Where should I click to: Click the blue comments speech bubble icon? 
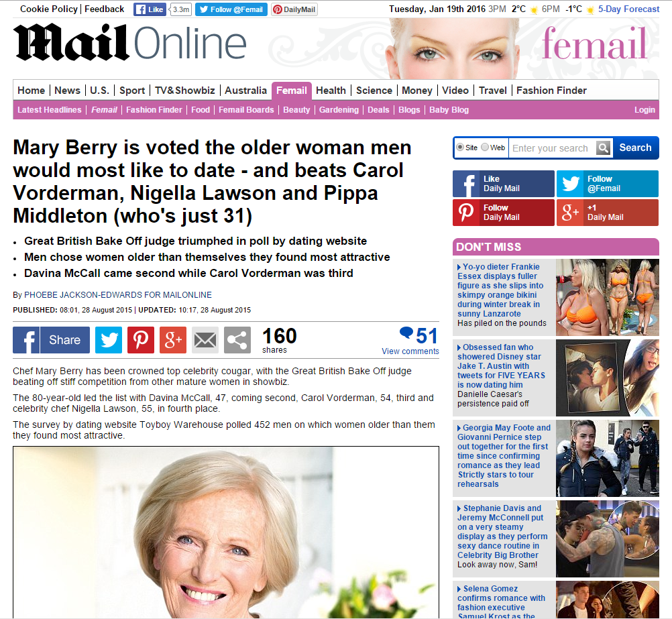(406, 333)
